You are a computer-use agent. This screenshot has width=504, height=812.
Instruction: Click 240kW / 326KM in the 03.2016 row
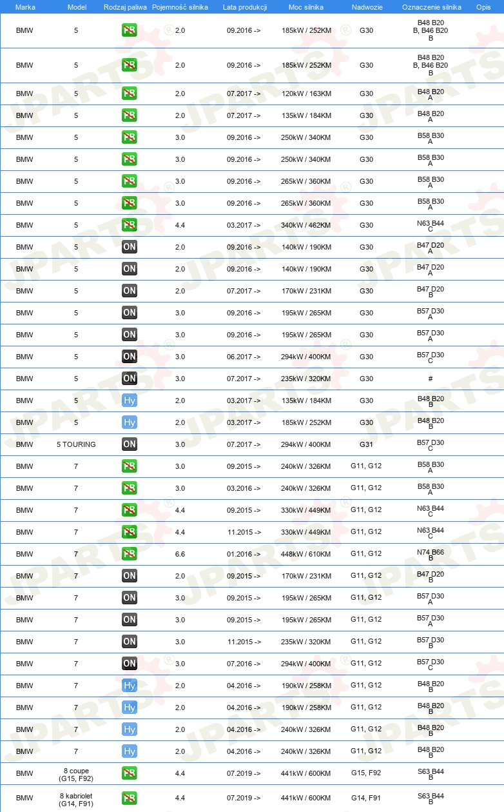pyautogui.click(x=306, y=488)
